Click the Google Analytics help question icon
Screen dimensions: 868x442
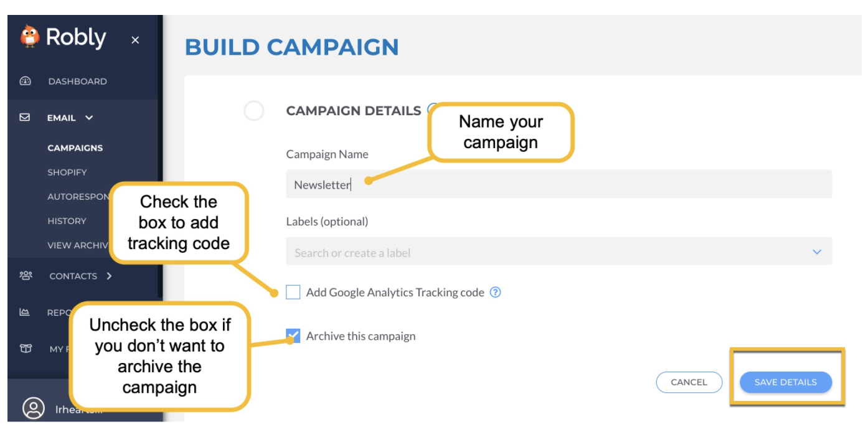click(495, 292)
